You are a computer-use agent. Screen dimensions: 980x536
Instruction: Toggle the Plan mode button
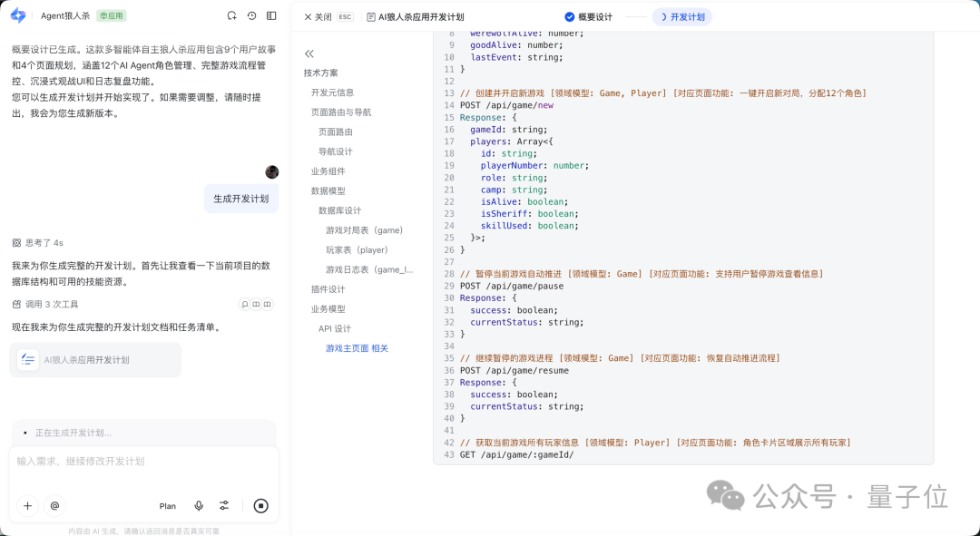(168, 506)
